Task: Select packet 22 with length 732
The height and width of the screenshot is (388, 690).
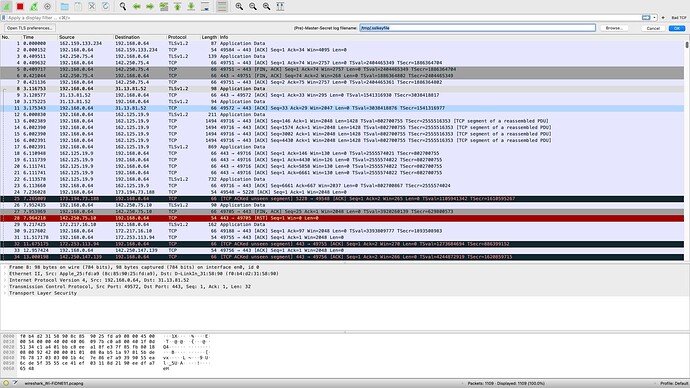Action: [x=342, y=179]
